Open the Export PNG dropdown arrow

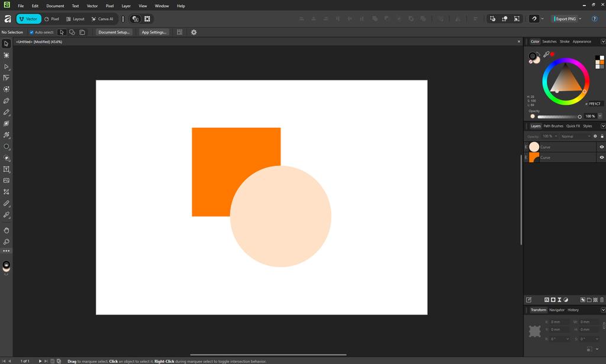coord(580,19)
